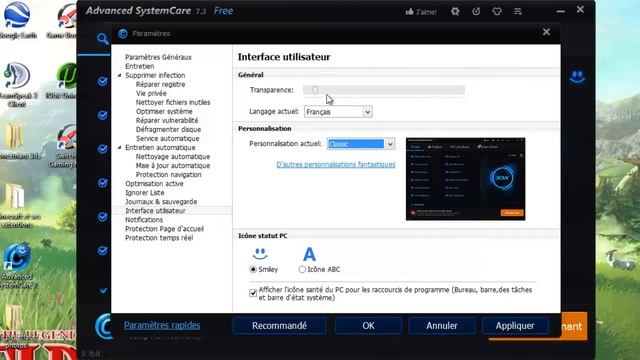Open Advanced SystemCare 7 desktop shortcut
The image size is (640, 360).
[x=17, y=266]
